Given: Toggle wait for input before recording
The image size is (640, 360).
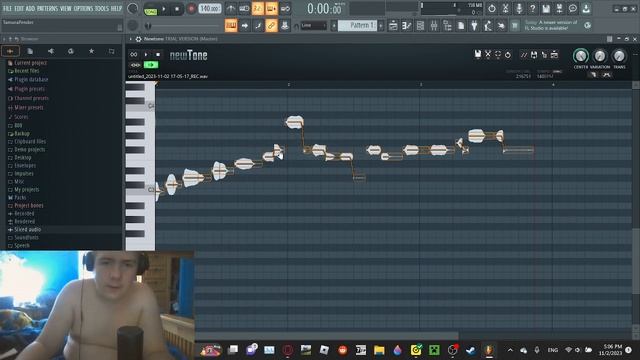Looking at the screenshot, I should coord(244,9).
